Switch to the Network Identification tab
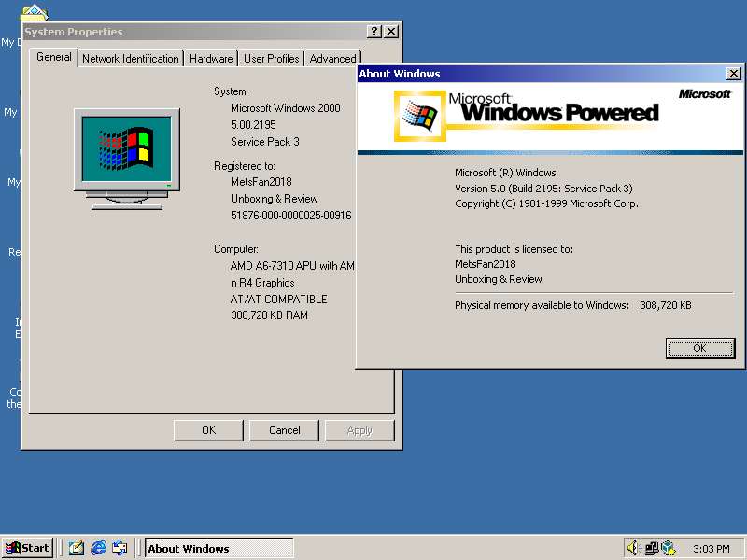747x560 pixels. click(130, 59)
